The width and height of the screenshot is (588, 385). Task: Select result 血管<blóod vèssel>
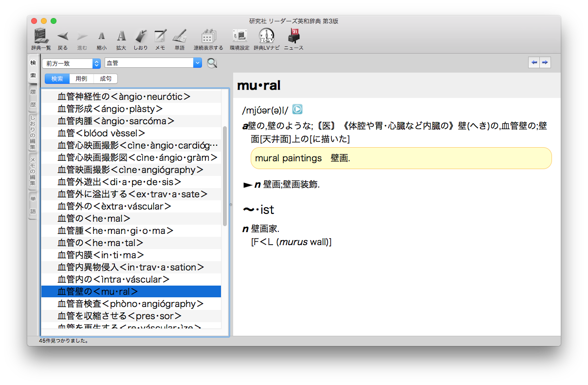click(131, 133)
